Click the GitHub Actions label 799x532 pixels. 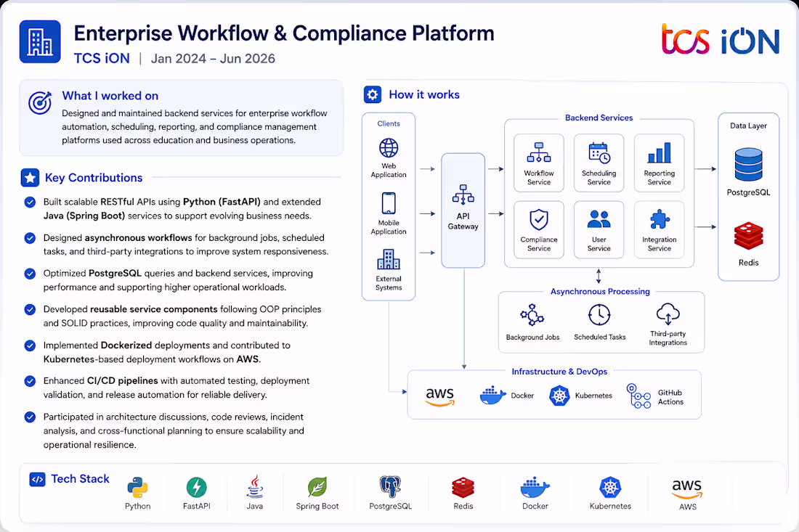670,397
